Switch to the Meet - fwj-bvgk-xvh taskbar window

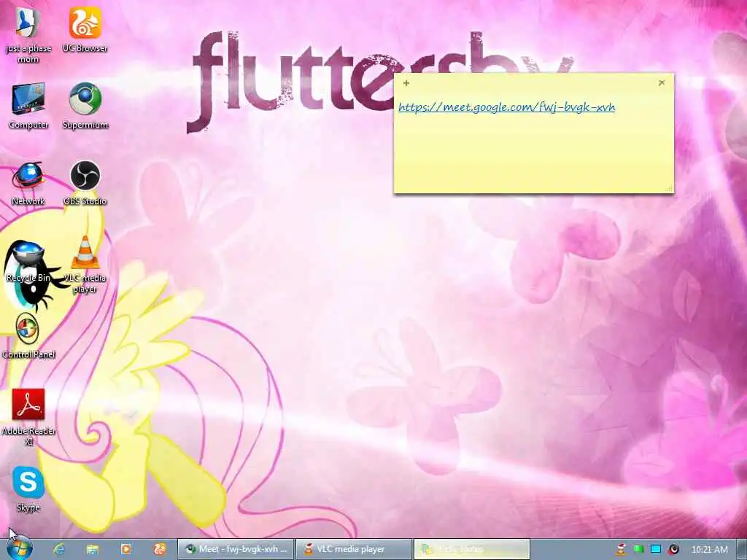tap(236, 549)
